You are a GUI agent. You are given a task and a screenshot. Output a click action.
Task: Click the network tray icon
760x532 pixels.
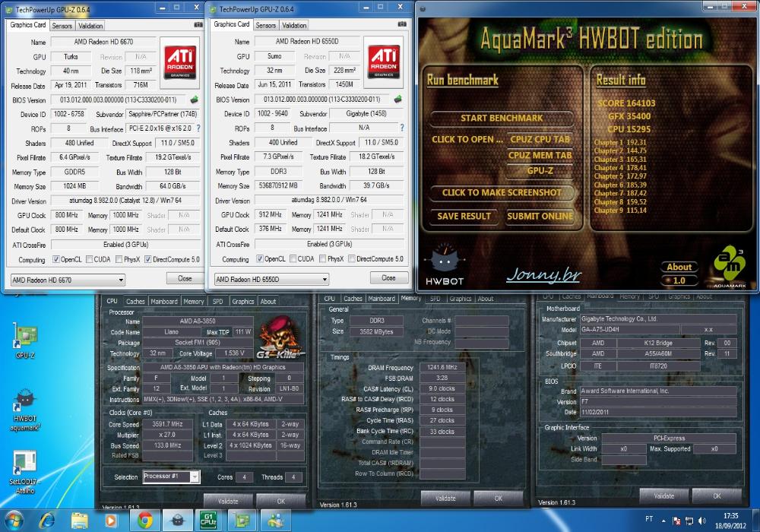point(689,521)
